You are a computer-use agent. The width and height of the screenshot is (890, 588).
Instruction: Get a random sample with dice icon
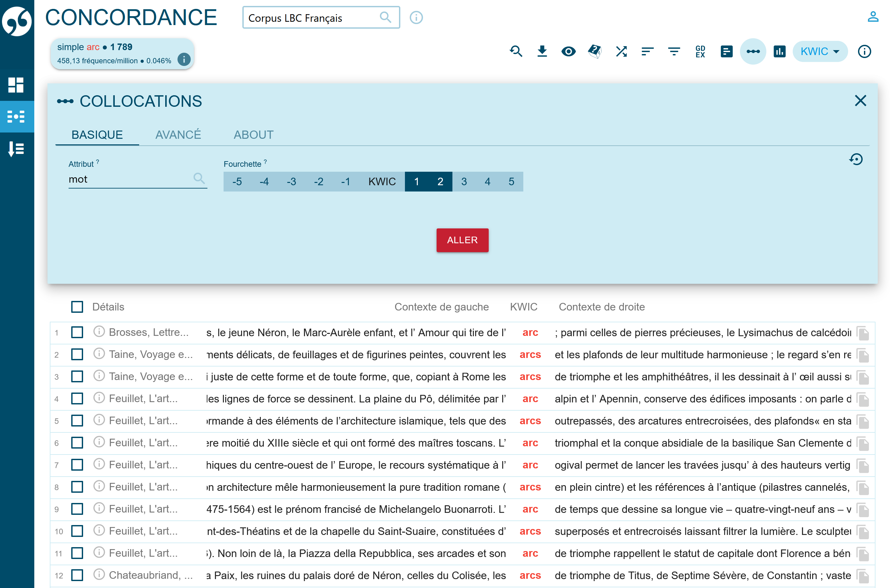click(x=595, y=51)
